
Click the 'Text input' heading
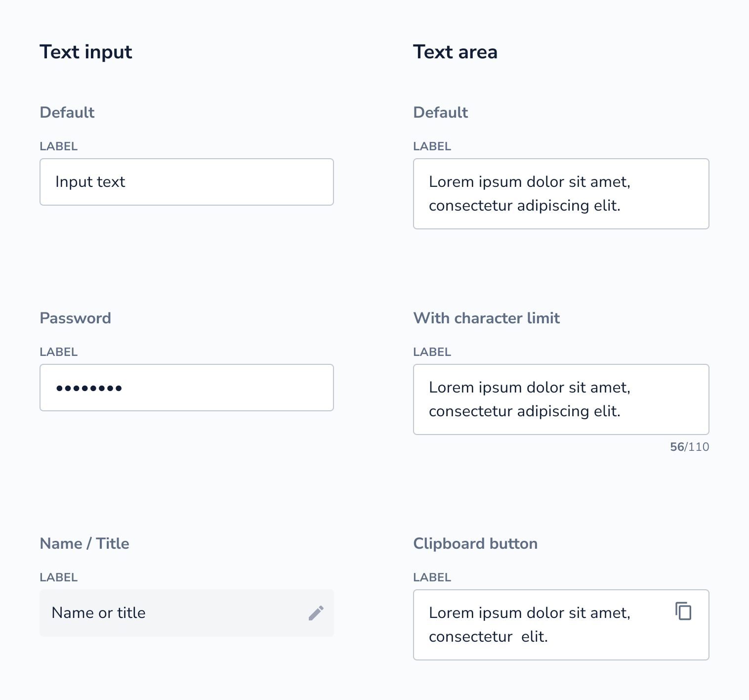(86, 52)
